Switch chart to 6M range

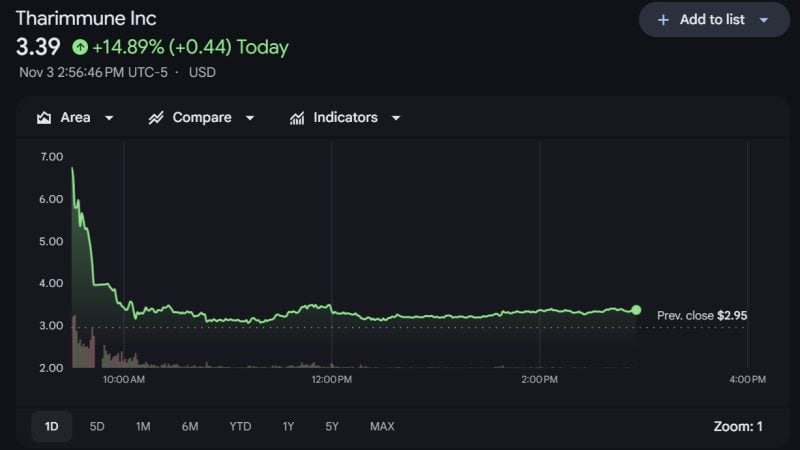[190, 426]
